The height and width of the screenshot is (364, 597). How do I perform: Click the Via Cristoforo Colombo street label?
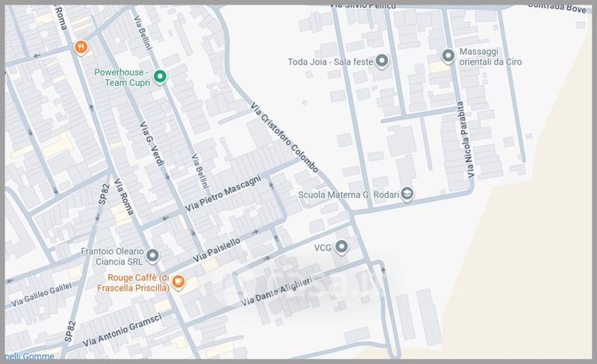coord(285,136)
